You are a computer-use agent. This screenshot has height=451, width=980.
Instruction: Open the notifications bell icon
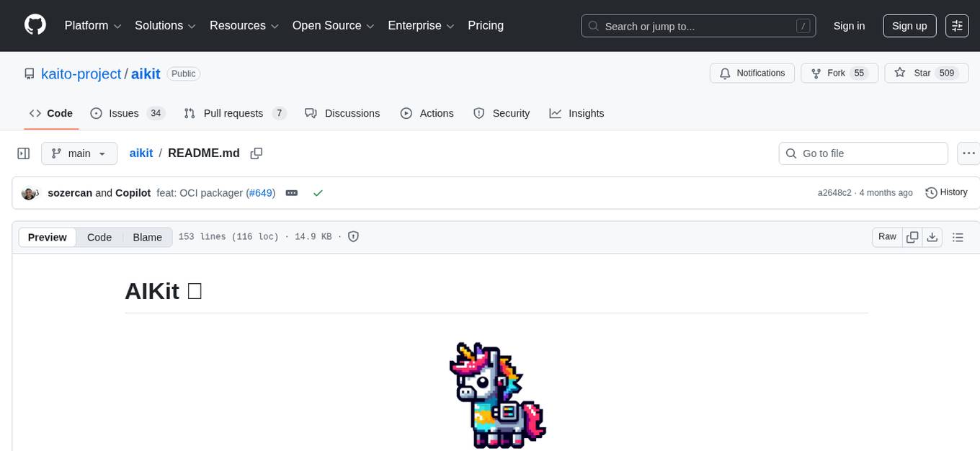(x=724, y=73)
